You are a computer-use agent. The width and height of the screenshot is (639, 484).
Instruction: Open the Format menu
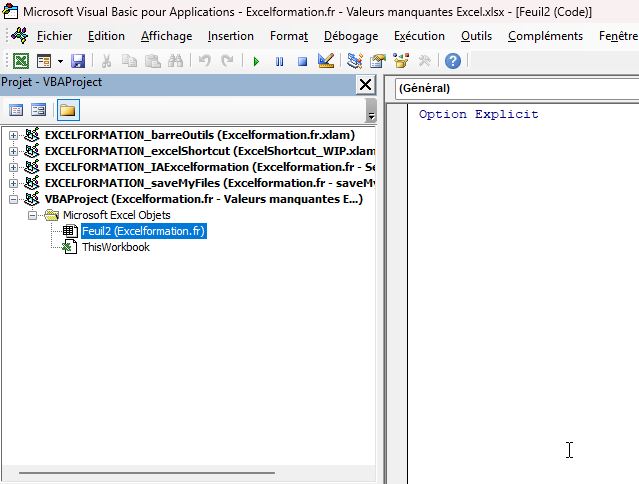coord(289,36)
